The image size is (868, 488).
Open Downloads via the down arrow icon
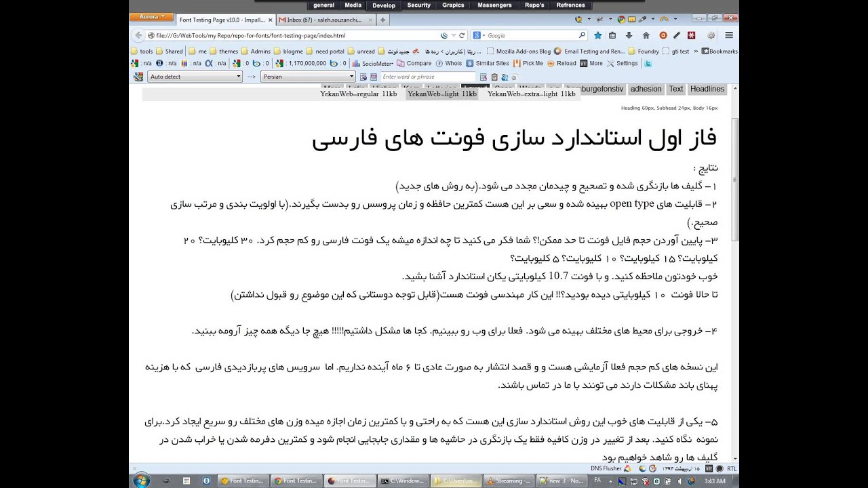point(629,35)
